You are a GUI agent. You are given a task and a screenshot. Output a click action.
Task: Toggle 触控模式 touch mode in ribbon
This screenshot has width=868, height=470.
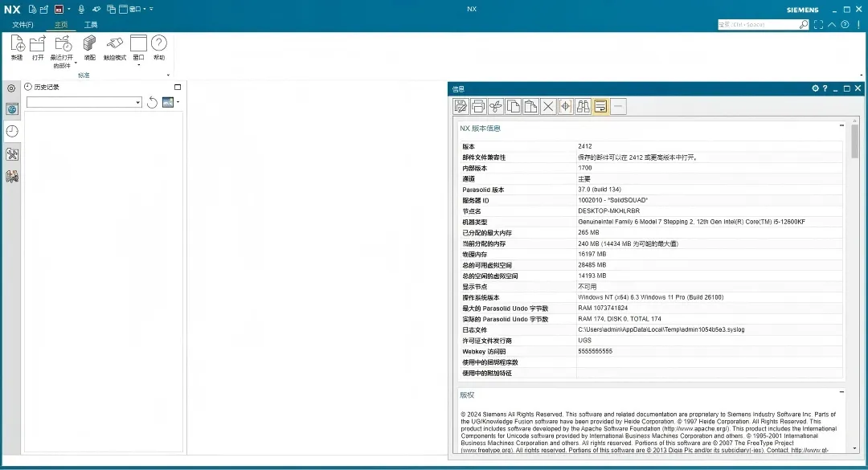click(x=115, y=47)
